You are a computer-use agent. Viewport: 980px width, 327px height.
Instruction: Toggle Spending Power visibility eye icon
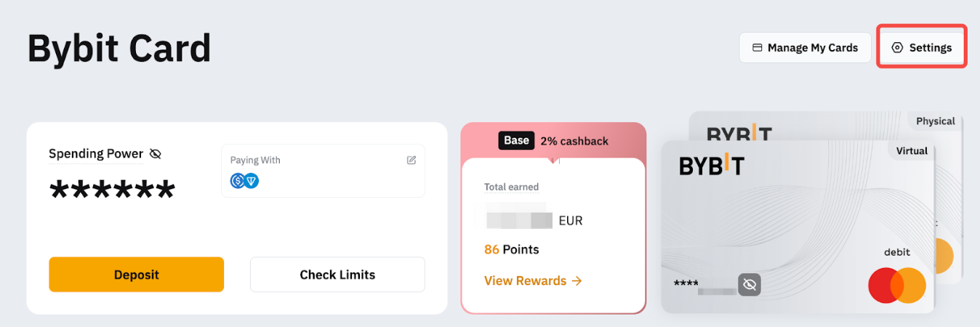pyautogui.click(x=155, y=154)
